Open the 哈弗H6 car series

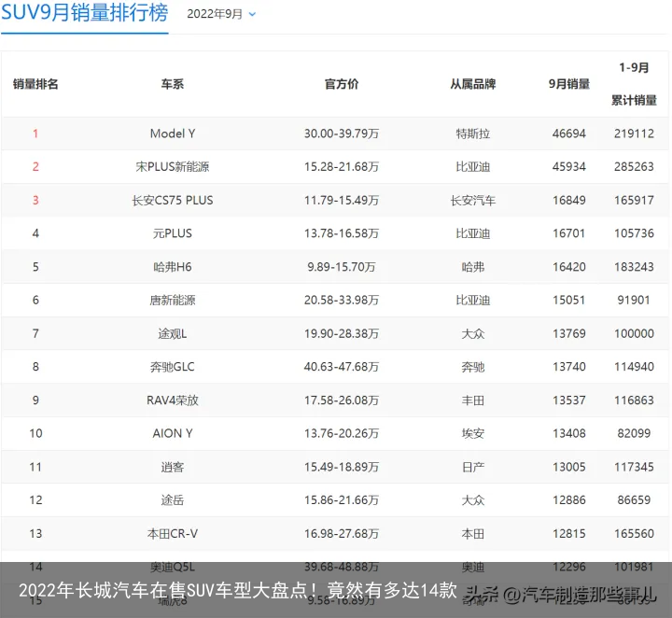(x=173, y=267)
